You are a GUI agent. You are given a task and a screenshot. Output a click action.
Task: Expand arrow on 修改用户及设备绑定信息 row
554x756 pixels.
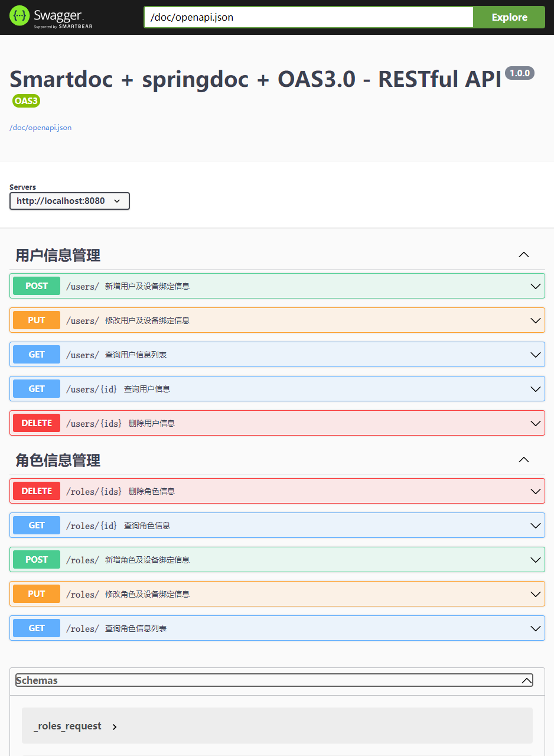coord(536,320)
